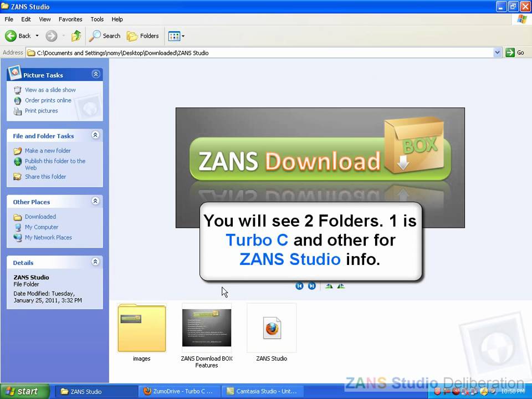Open the View menu

pos(44,19)
